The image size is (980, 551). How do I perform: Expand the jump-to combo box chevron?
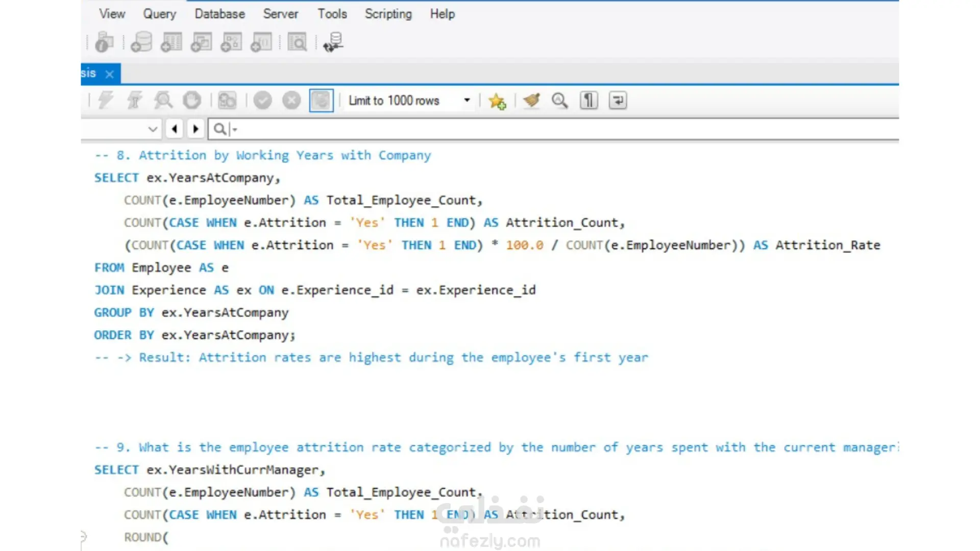(152, 129)
